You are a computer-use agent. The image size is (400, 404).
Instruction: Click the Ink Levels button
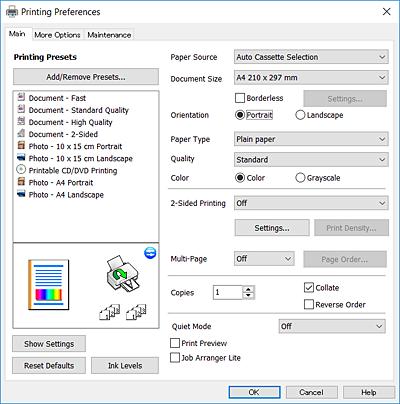point(125,366)
